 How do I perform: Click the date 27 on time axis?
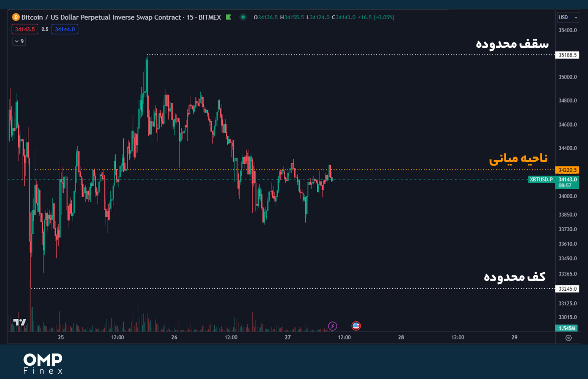click(288, 337)
